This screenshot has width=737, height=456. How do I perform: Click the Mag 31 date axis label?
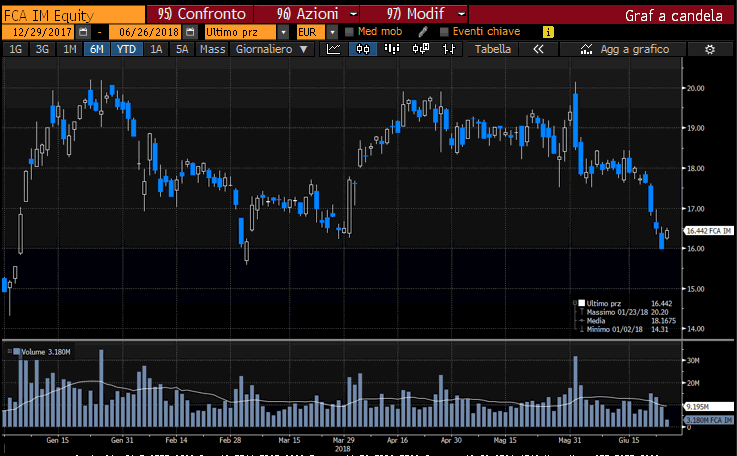[570, 440]
